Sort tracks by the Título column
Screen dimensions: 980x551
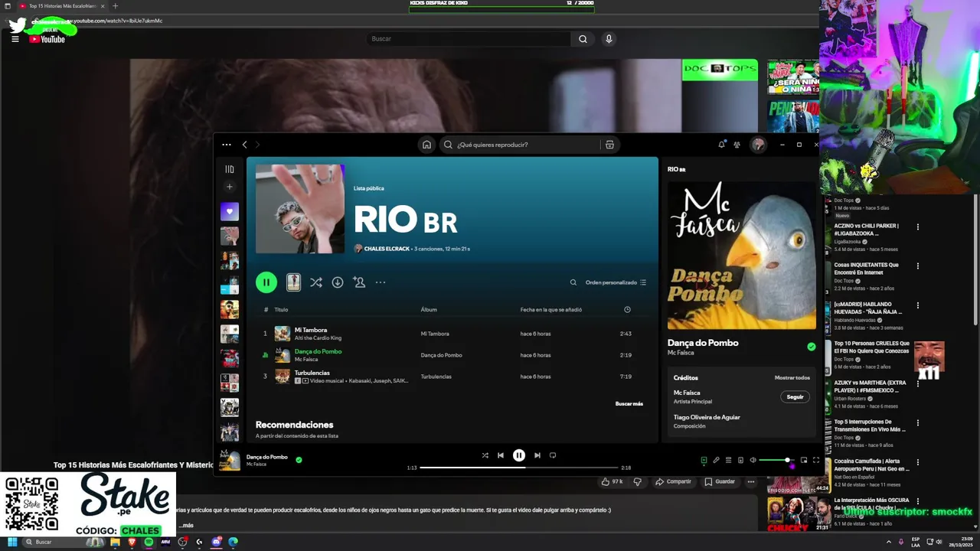[x=281, y=310]
